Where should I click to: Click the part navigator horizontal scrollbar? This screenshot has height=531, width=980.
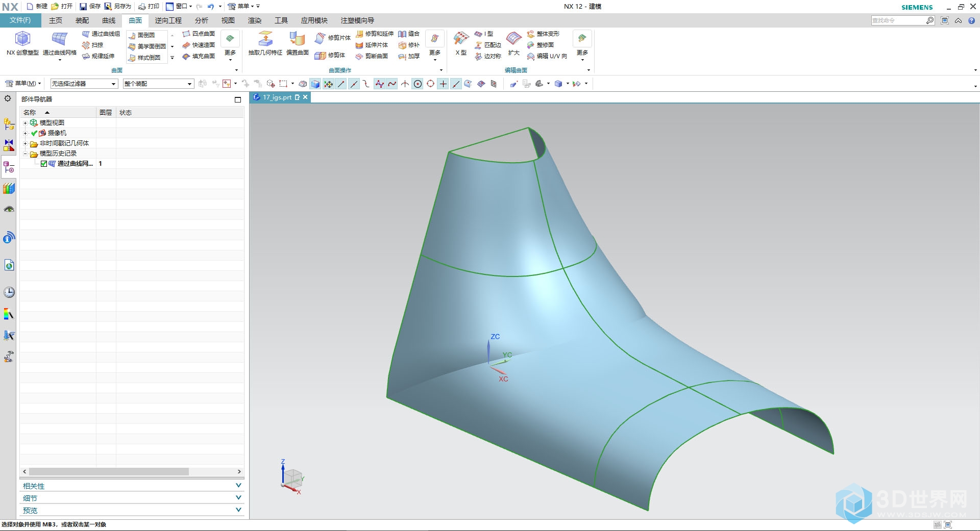[109, 472]
